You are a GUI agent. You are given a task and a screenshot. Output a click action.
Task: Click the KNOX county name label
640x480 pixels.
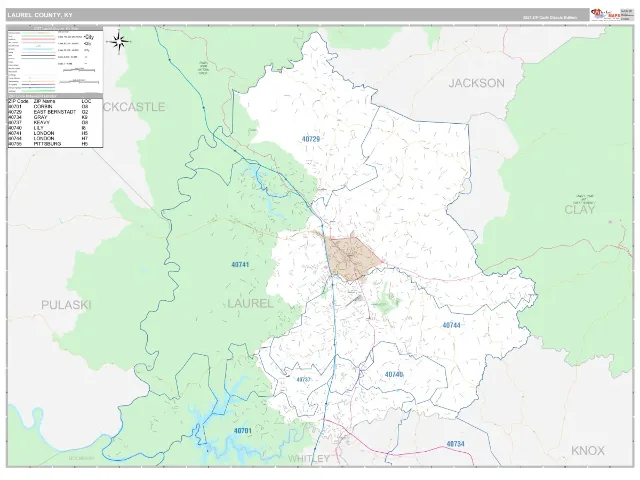pyautogui.click(x=588, y=451)
